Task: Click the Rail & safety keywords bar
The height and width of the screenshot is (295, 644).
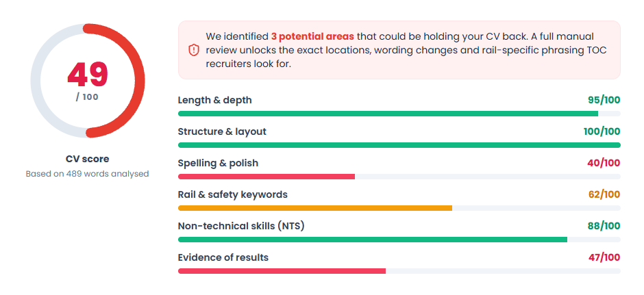Action: (399, 208)
